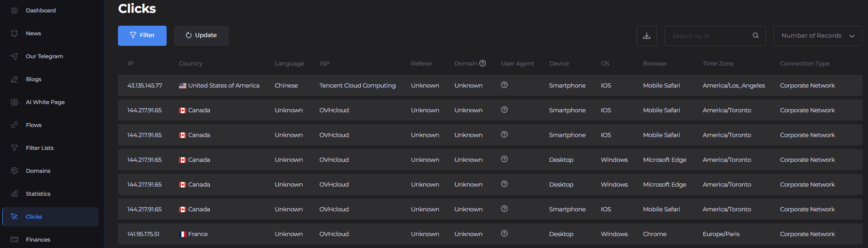Select AI White Page in sidebar
Image resolution: width=868 pixels, height=248 pixels.
(x=45, y=102)
